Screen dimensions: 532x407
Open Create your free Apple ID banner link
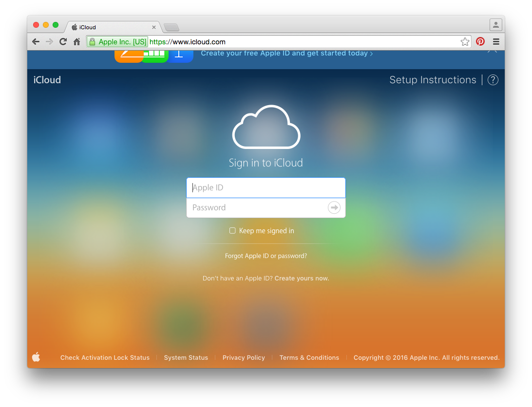[286, 53]
